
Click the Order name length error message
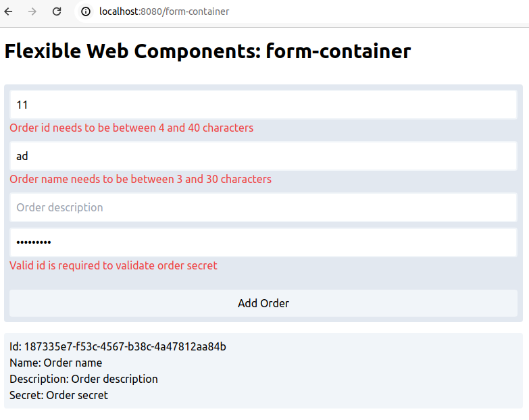[x=141, y=179]
